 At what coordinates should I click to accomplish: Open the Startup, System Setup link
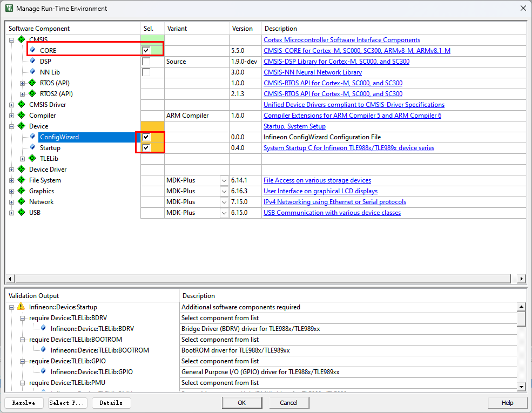[x=294, y=126]
